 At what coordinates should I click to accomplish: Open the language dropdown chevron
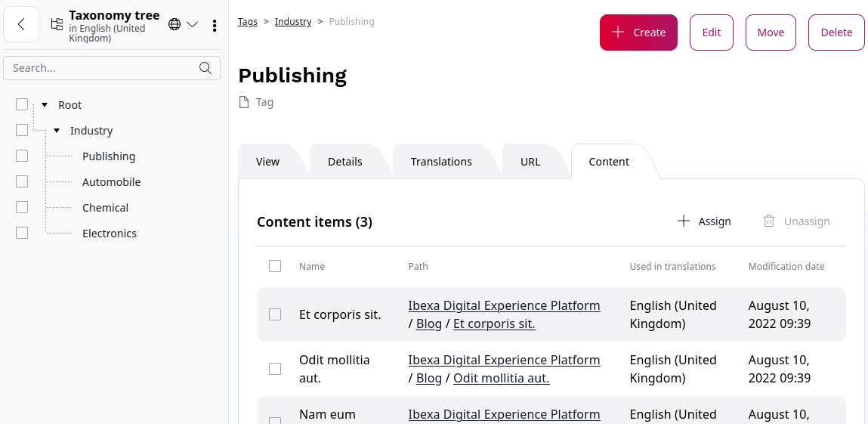[192, 24]
